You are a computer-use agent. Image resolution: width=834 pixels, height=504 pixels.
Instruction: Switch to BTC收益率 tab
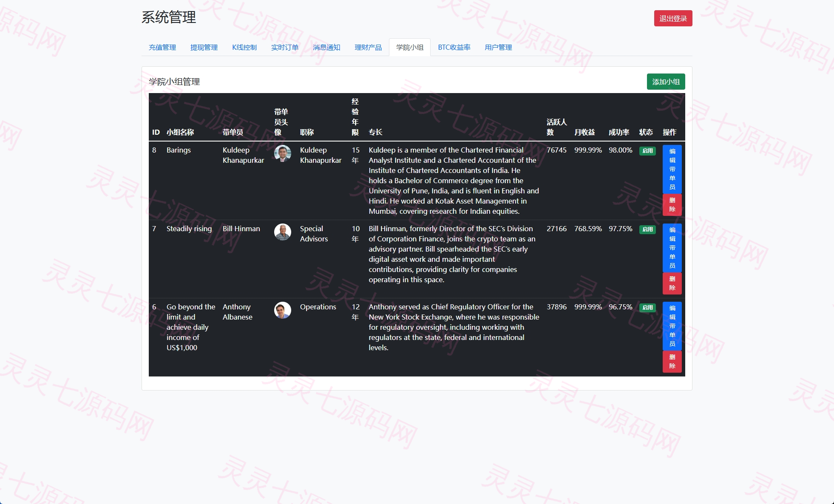click(454, 47)
